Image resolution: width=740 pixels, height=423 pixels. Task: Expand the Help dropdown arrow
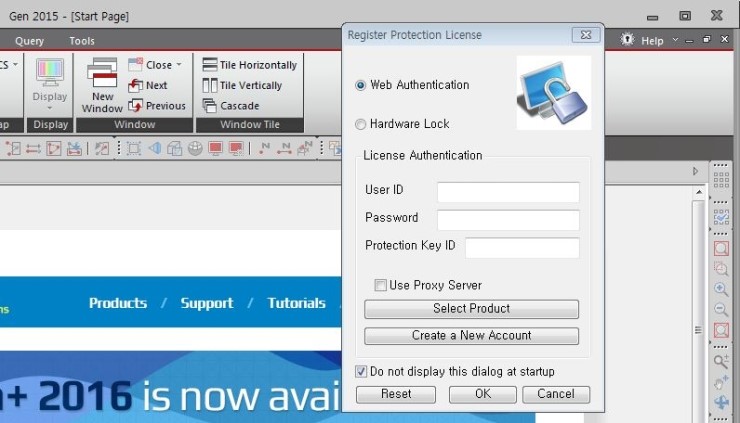675,41
